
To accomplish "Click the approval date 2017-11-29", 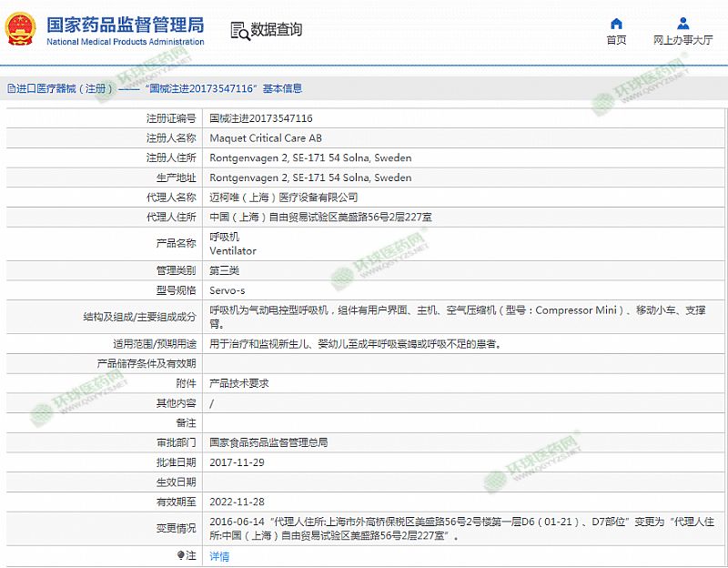I will tap(237, 462).
